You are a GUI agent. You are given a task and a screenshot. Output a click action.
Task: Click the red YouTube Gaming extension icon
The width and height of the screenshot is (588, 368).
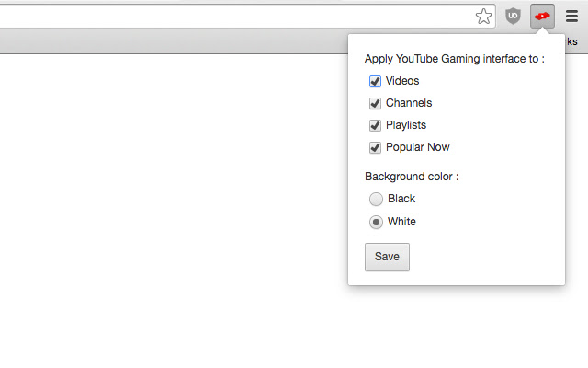point(542,17)
